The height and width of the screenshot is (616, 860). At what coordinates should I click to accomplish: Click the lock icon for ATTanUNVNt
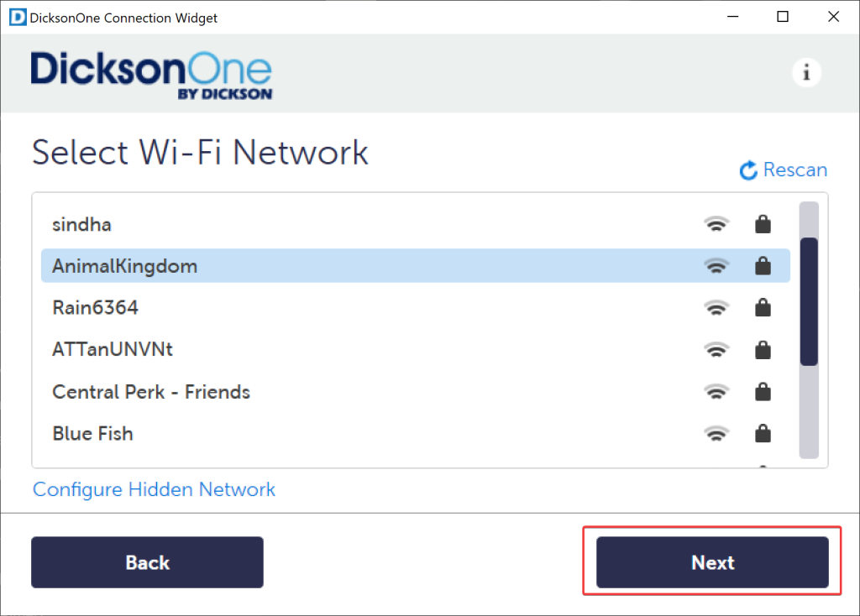pos(763,350)
